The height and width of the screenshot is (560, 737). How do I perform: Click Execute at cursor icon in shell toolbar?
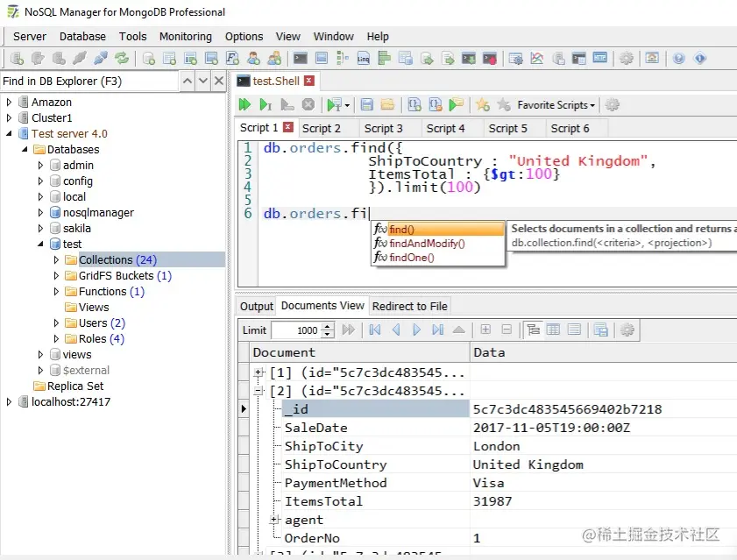266,104
